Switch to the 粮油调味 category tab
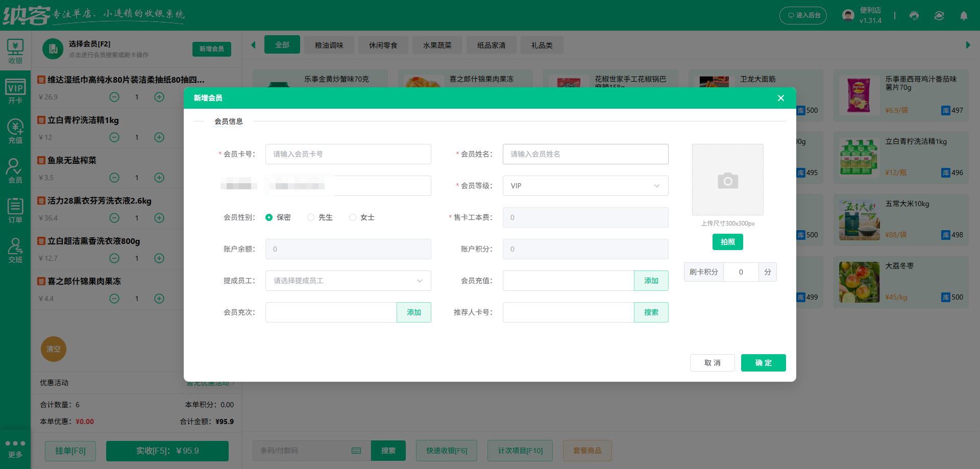Screen dimensions: 980x469 click(x=329, y=45)
